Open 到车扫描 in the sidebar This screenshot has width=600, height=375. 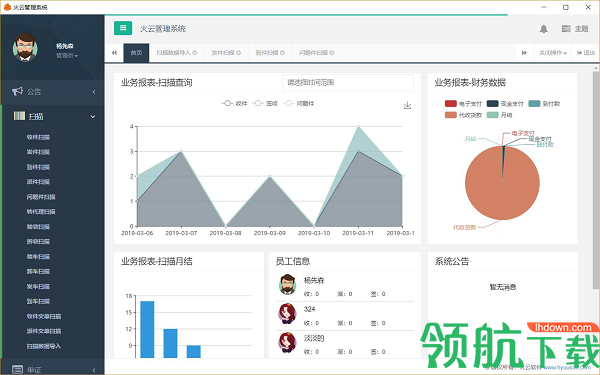(x=38, y=301)
